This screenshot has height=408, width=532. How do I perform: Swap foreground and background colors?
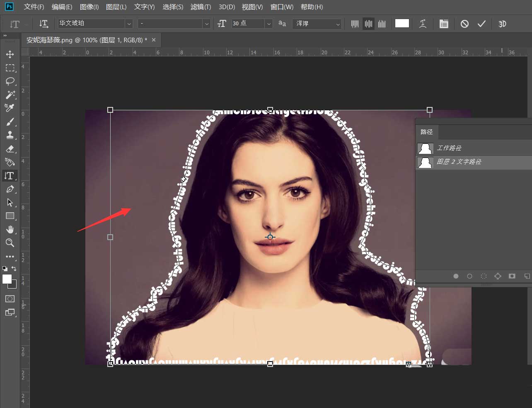point(14,269)
